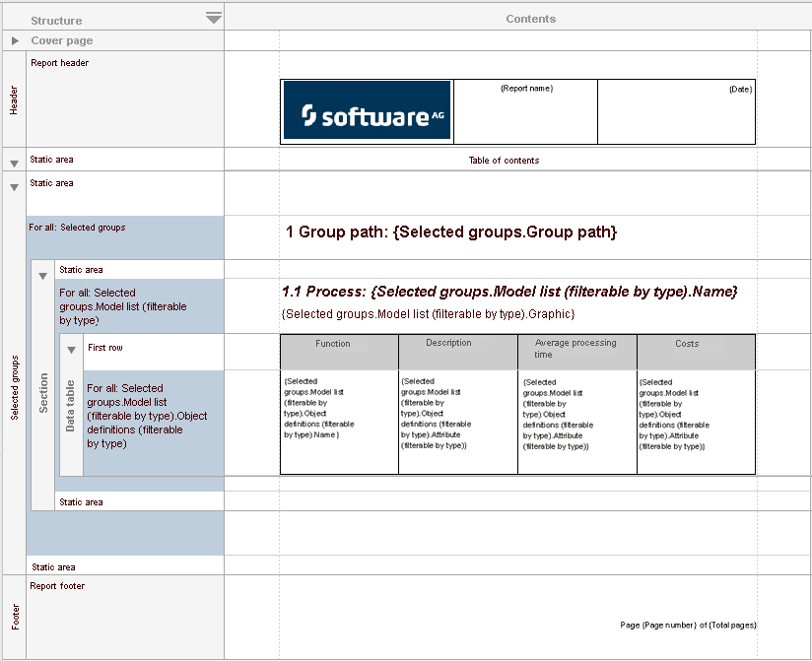Viewport: 812px width, 661px height.
Task: Select the First row entry
Action: (154, 352)
